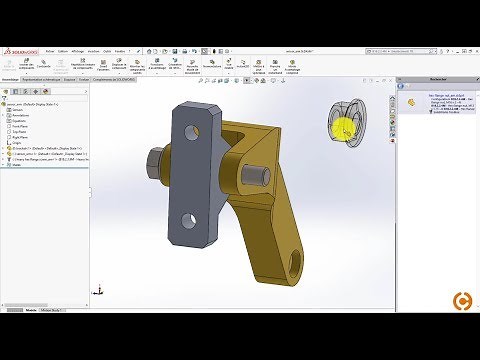480x360 pixels.
Task: Toggle Mode Assemblage complexe
Action: 292,67
